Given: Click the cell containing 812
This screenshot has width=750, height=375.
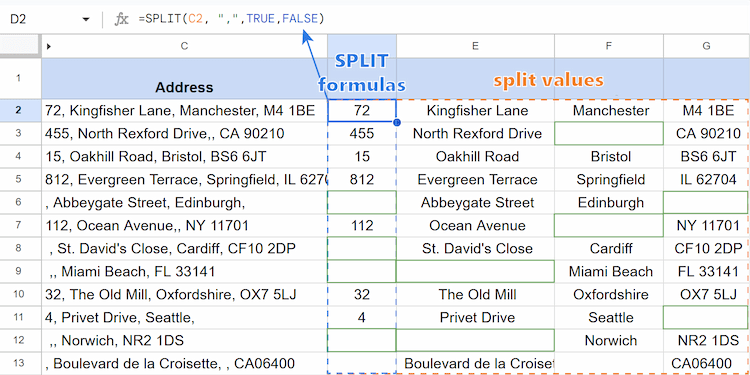Looking at the screenshot, I should coord(362,179).
